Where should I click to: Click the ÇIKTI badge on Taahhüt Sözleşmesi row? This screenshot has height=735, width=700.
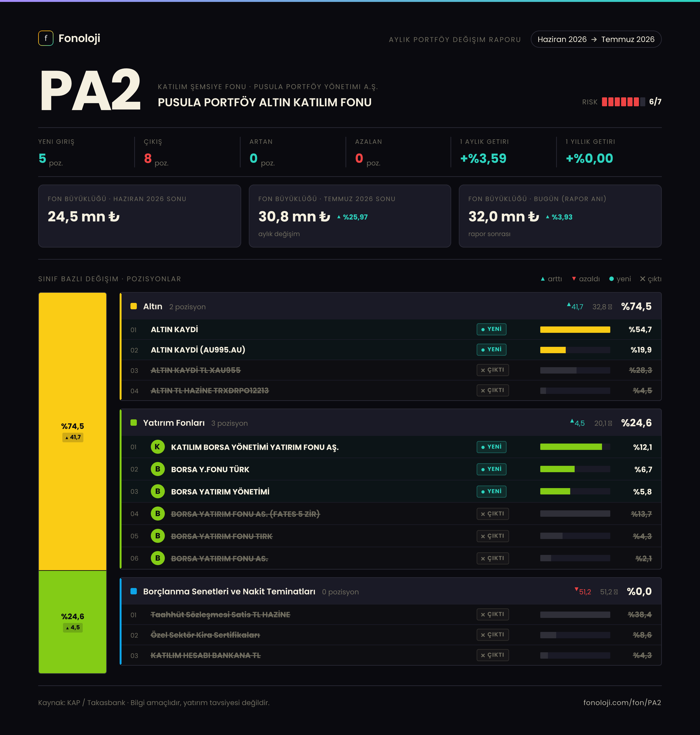[493, 615]
